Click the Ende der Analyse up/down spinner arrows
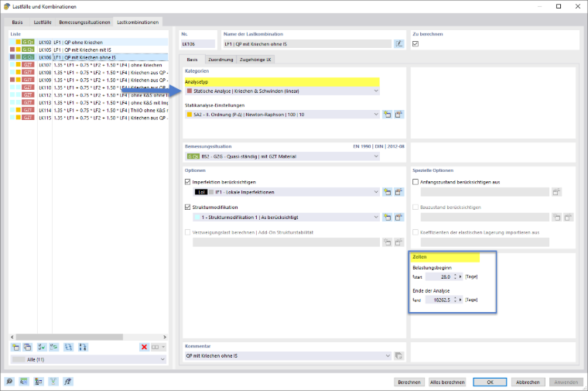This screenshot has width=588, height=391. coord(455,300)
